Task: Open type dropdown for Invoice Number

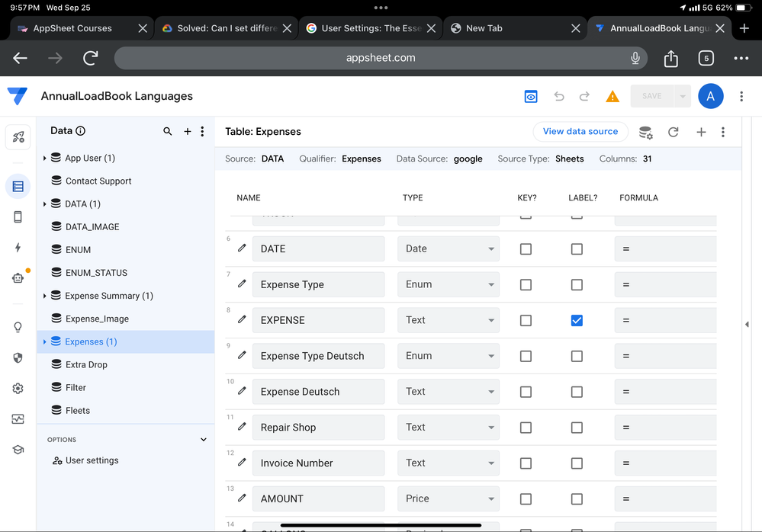Action: point(448,463)
